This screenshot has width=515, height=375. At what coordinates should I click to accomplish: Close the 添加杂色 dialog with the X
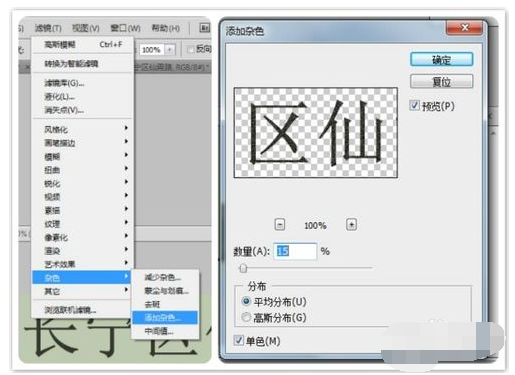coord(464,27)
